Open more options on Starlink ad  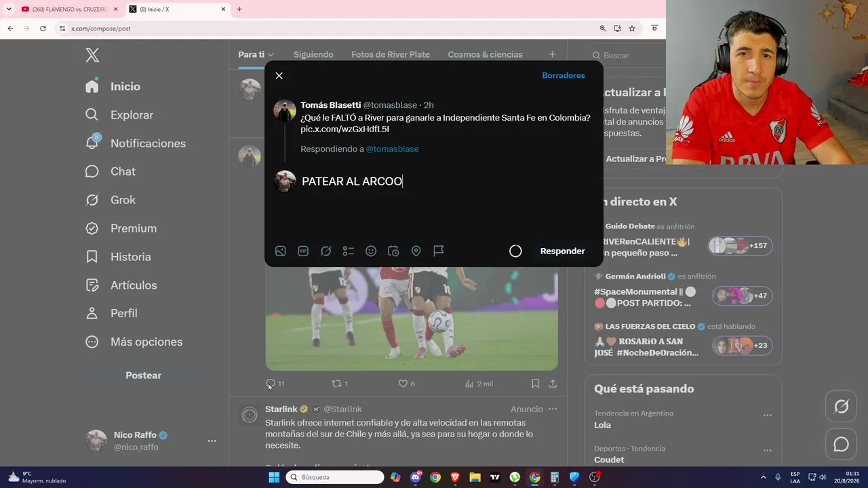click(553, 409)
